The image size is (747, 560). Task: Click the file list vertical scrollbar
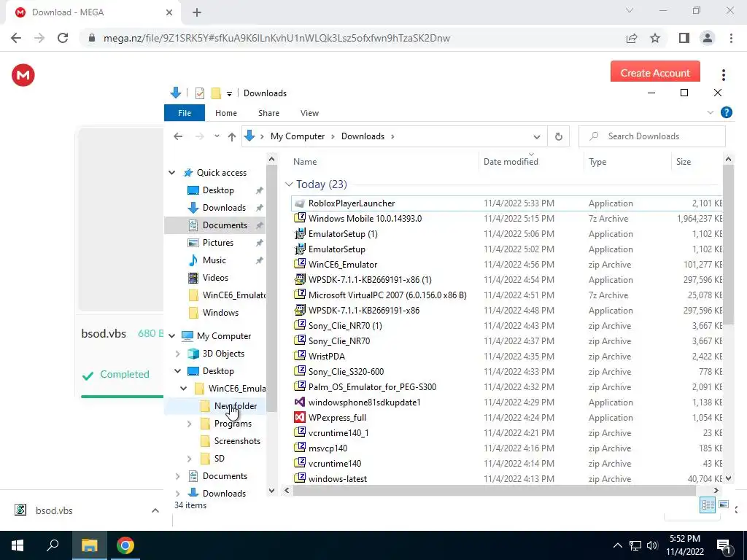(x=728, y=244)
